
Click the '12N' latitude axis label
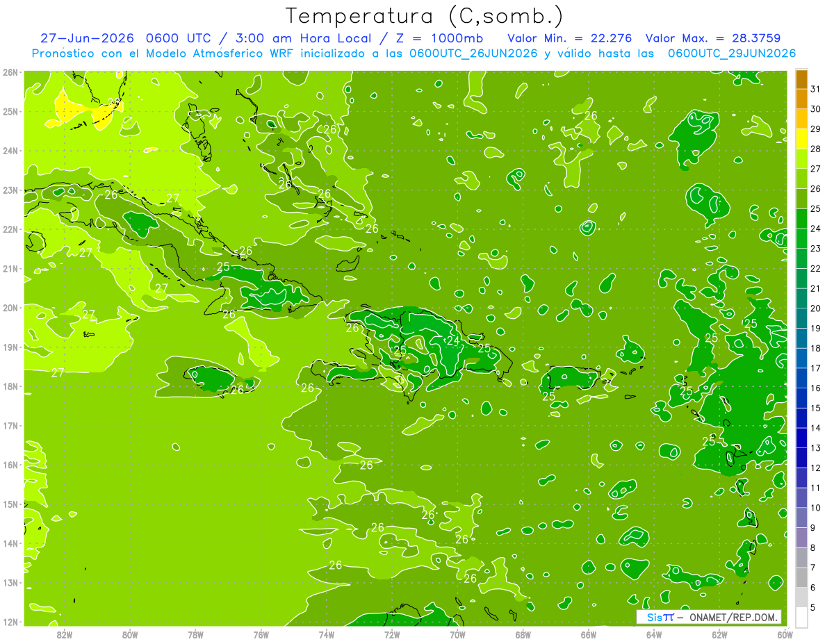[x=10, y=622]
